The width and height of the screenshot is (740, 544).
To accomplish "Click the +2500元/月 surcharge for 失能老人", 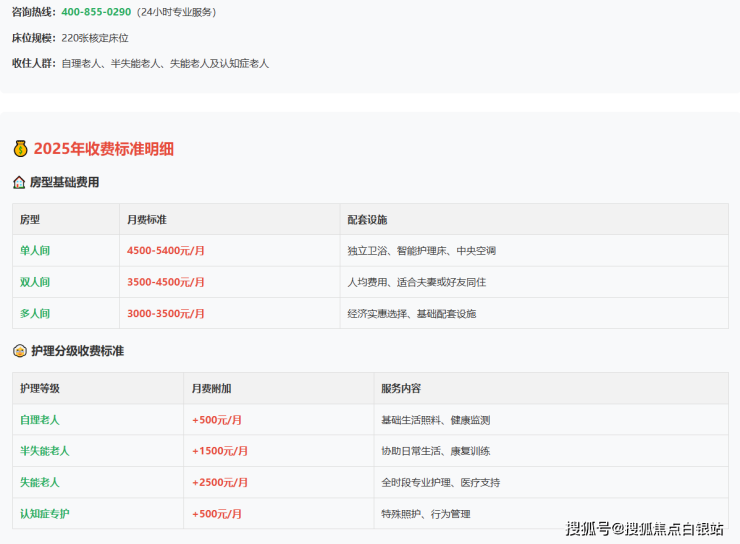I will (x=220, y=483).
